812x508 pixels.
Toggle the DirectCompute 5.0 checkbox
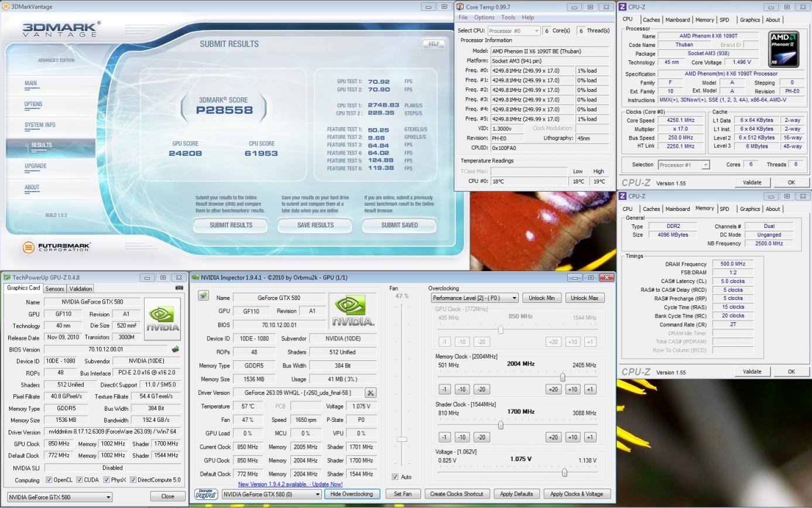click(x=132, y=480)
